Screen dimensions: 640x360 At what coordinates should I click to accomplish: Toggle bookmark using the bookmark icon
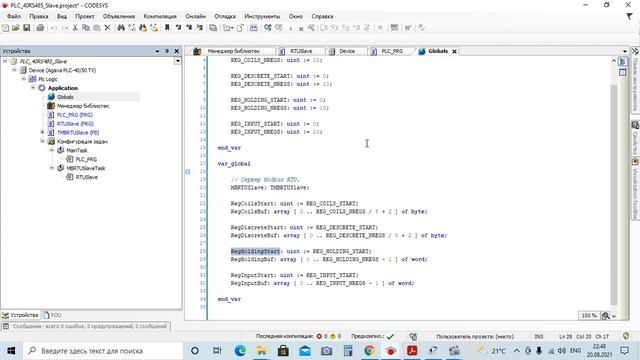[167, 28]
